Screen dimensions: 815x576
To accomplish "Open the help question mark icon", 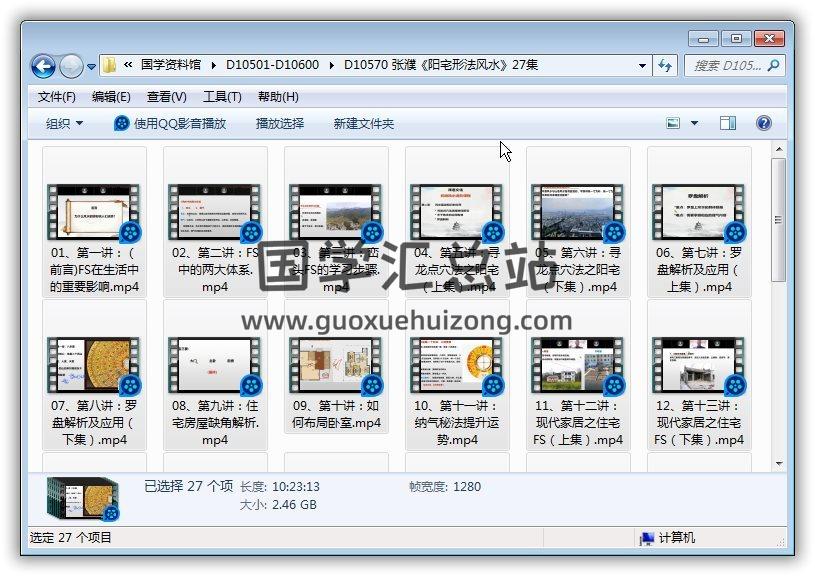I will click(764, 123).
